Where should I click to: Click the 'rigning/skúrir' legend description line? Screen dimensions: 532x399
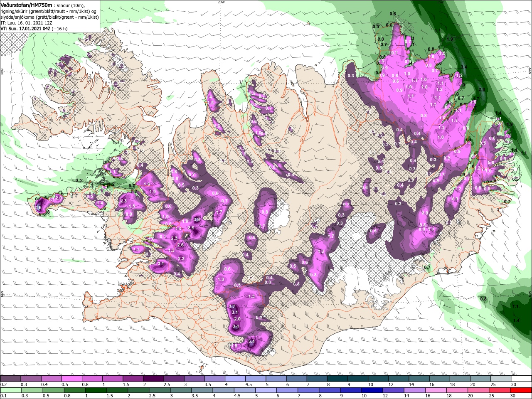[x=49, y=11]
